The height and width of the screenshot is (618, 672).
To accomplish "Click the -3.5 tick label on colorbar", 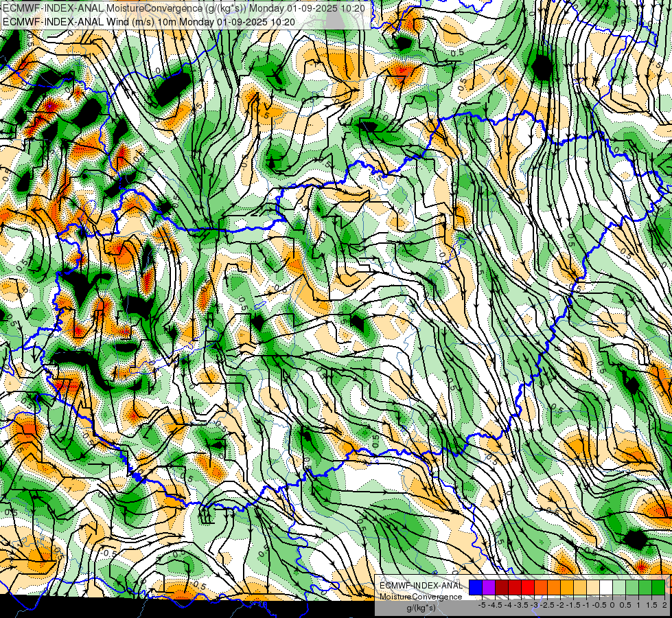I will pos(521,605).
